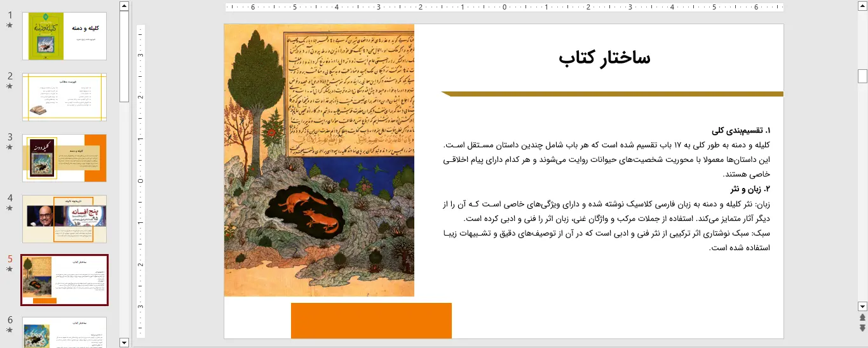Click the animation star under slide number 6

10,330
